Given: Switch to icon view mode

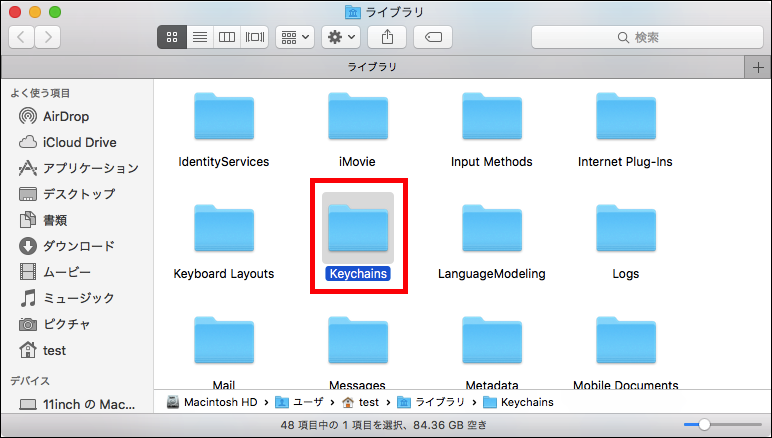Looking at the screenshot, I should (x=172, y=37).
